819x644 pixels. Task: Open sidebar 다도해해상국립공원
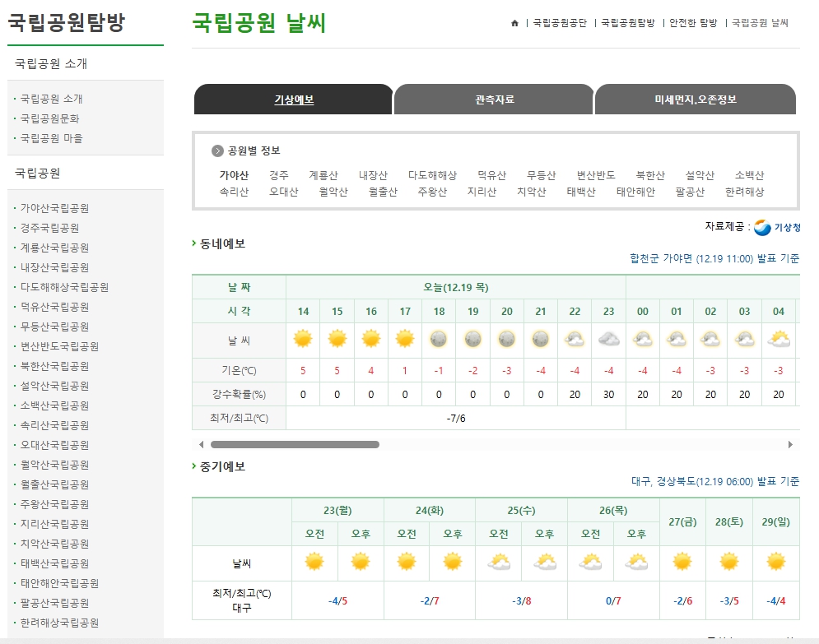[x=64, y=287]
